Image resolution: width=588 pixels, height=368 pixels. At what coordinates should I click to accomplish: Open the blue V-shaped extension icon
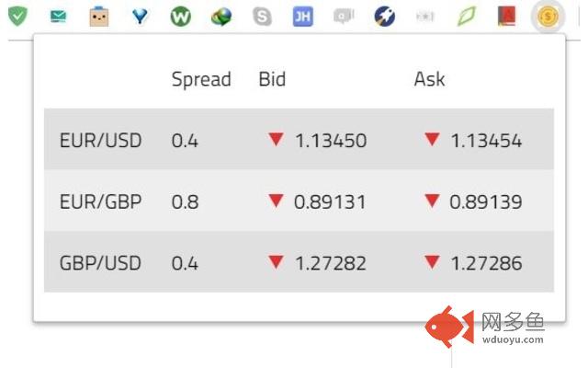pyautogui.click(x=140, y=16)
